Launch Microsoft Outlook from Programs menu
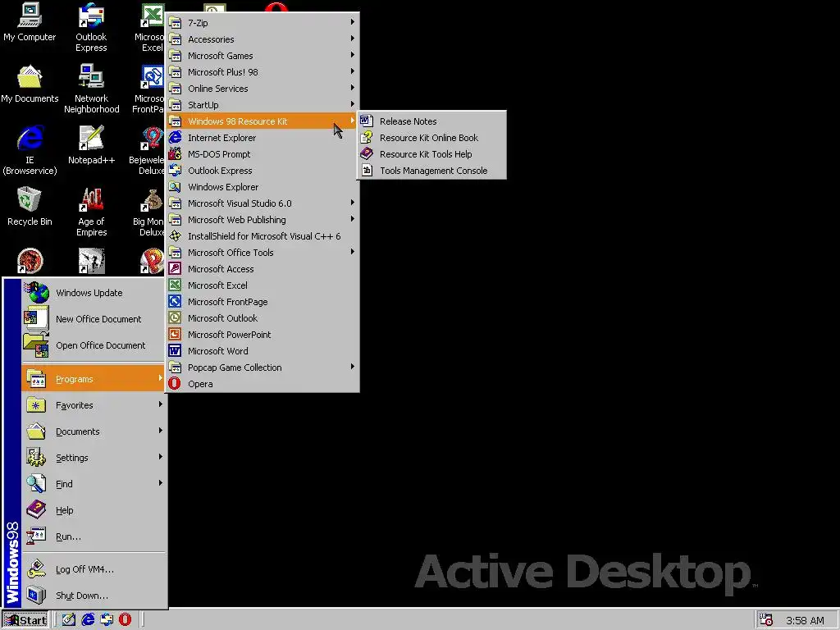 262,318
